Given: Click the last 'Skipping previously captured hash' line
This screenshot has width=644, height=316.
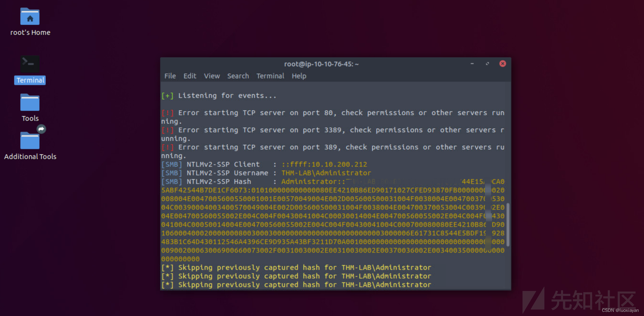Looking at the screenshot, I should point(296,284).
